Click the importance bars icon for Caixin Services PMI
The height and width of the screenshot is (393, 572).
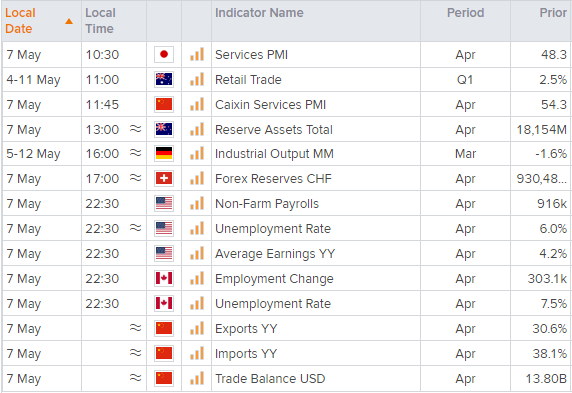(197, 104)
